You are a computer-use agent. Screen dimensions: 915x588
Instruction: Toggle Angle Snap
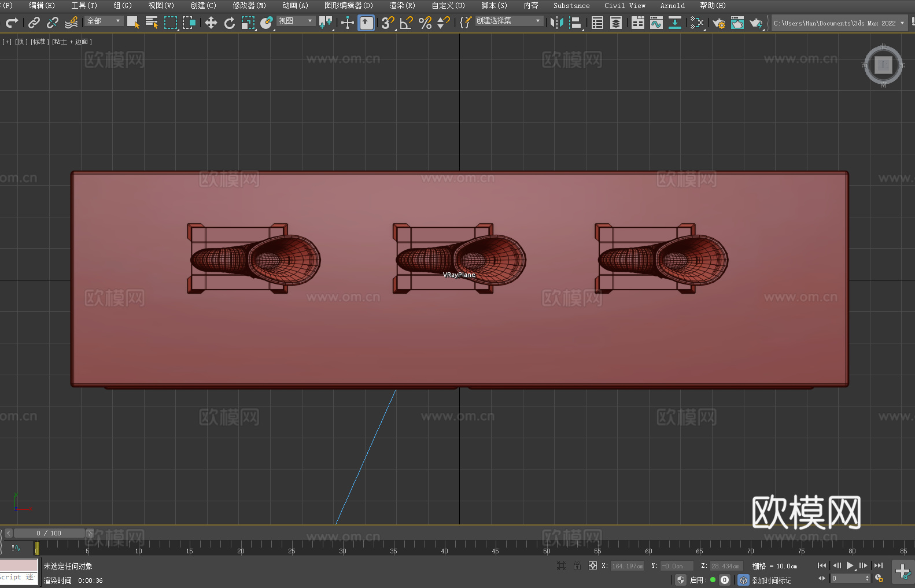pyautogui.click(x=407, y=23)
